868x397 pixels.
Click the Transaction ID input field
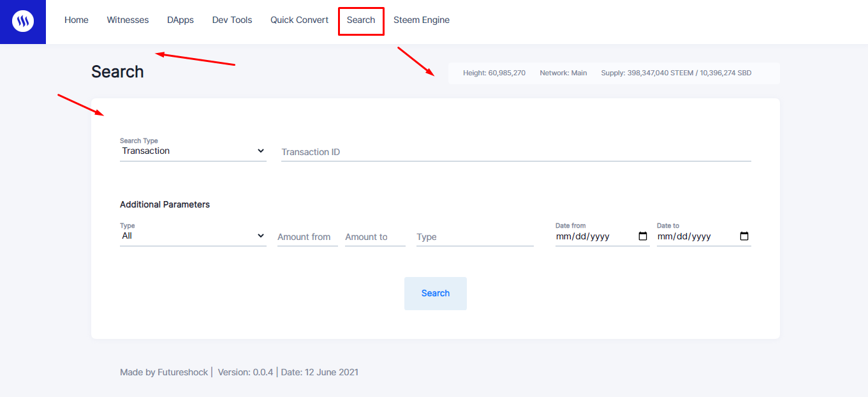(516, 152)
